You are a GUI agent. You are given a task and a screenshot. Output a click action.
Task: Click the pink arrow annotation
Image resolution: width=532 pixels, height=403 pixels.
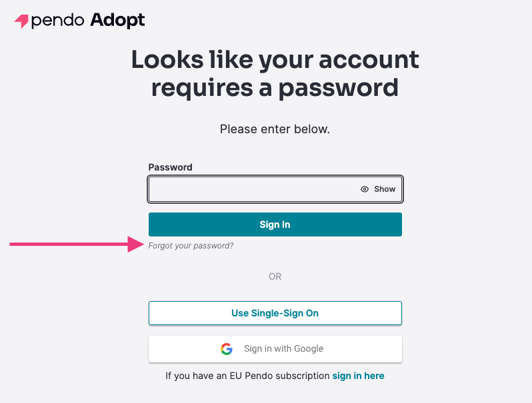pyautogui.click(x=77, y=244)
